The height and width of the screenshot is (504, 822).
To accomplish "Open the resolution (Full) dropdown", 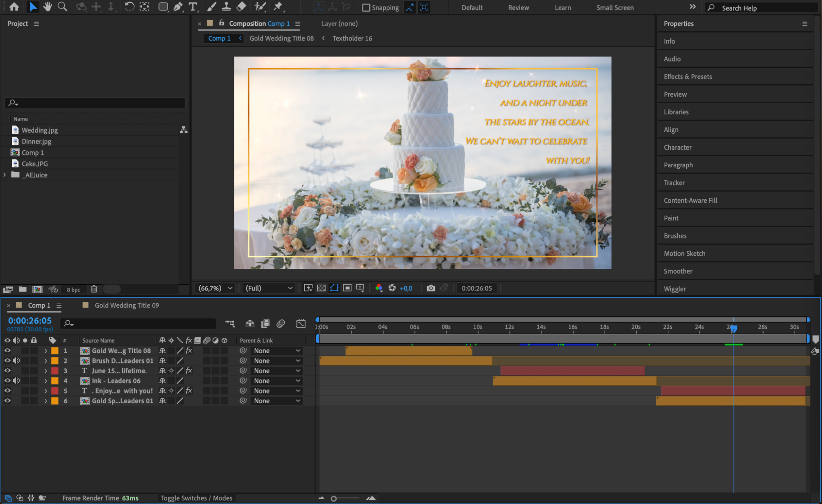I will point(269,288).
